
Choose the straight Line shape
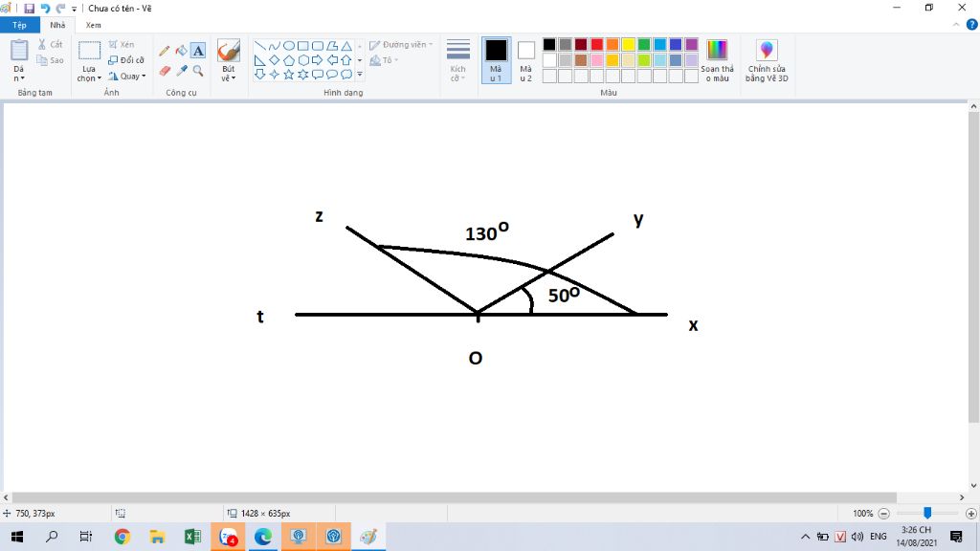click(x=260, y=46)
